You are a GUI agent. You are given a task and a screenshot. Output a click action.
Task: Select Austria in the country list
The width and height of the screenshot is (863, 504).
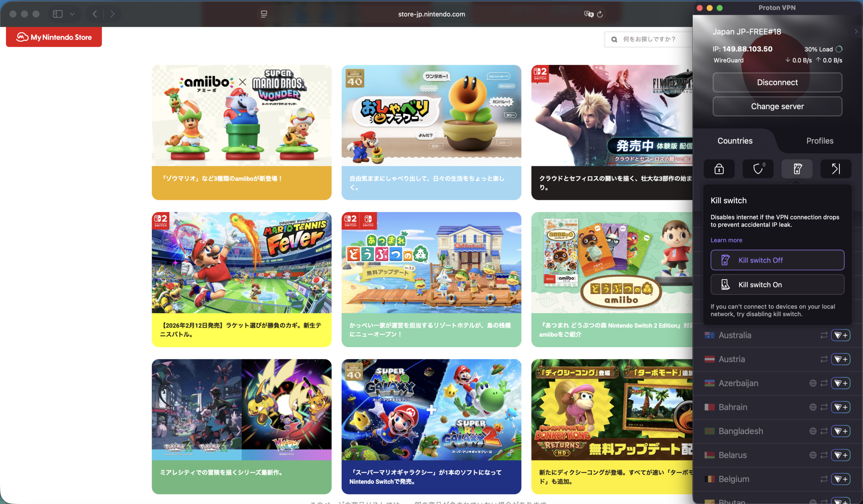[x=732, y=359]
